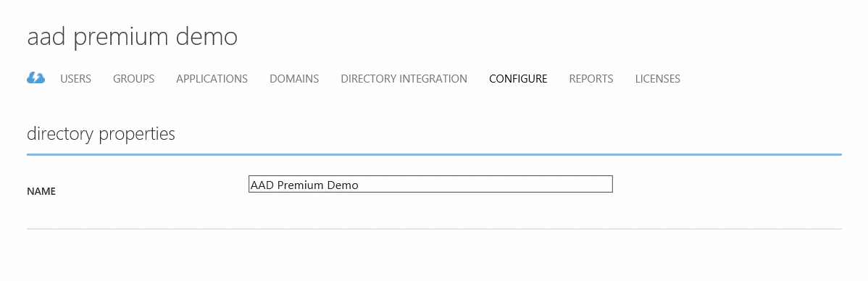Switch to the USERS tab
Screen dimensions: 868x281
(x=76, y=78)
